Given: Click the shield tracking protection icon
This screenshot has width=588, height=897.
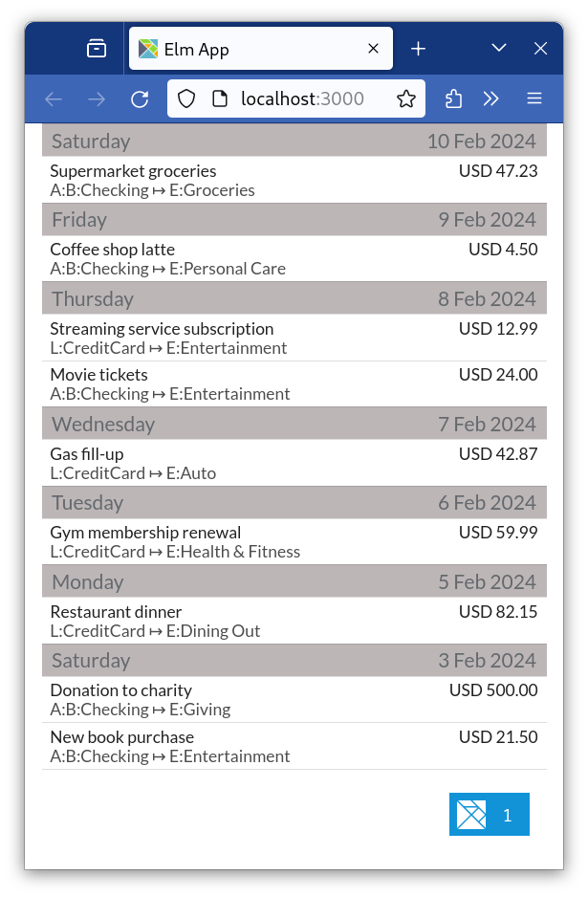Looking at the screenshot, I should point(185,98).
